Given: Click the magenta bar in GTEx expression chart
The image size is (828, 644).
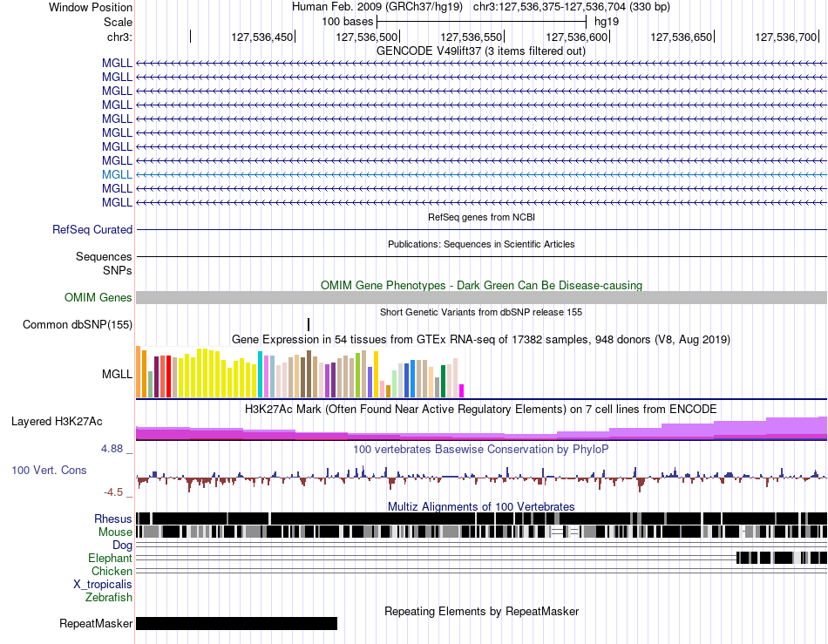Looking at the screenshot, I should tap(462, 390).
